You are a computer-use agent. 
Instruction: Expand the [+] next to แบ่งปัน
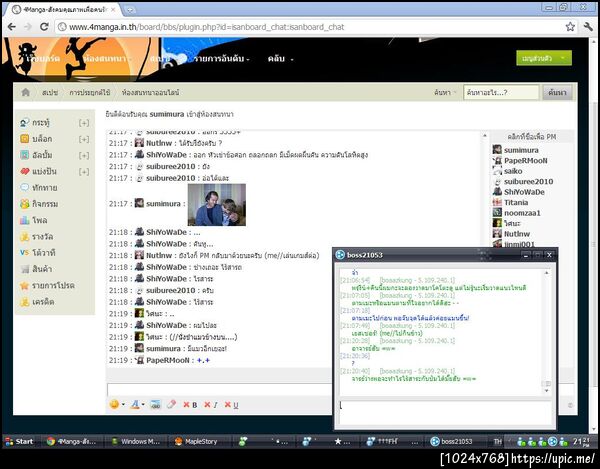click(84, 172)
